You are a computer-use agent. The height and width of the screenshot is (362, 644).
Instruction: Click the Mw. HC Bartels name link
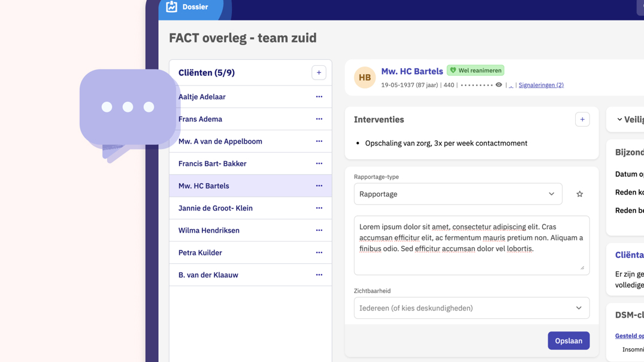pyautogui.click(x=412, y=71)
